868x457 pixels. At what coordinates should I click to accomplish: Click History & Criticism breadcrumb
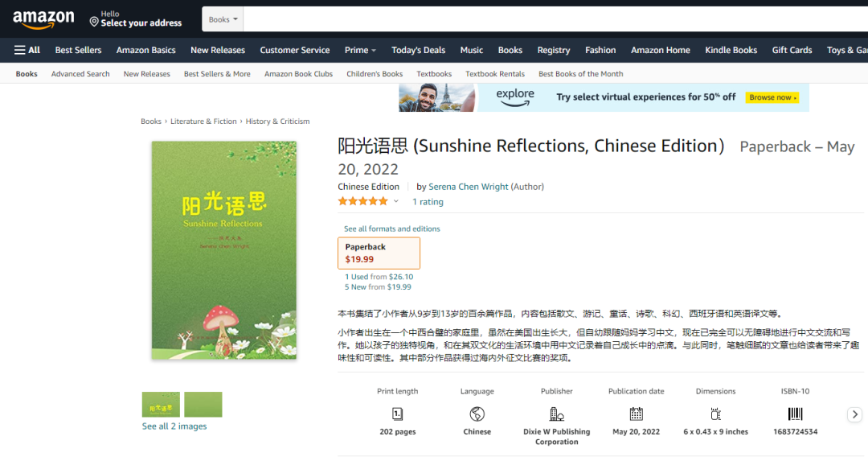pos(277,121)
